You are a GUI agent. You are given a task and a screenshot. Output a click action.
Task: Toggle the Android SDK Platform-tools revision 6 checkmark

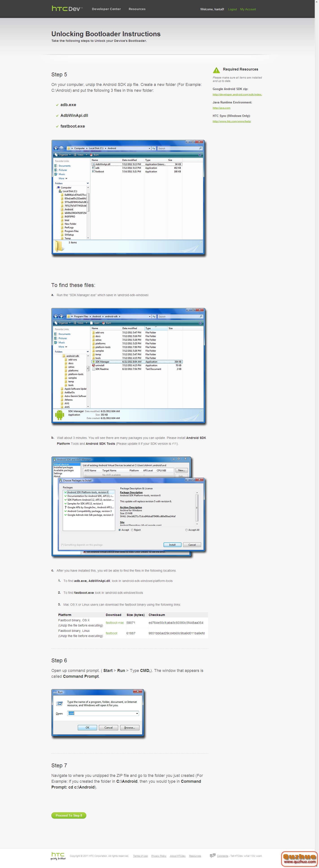(x=65, y=492)
